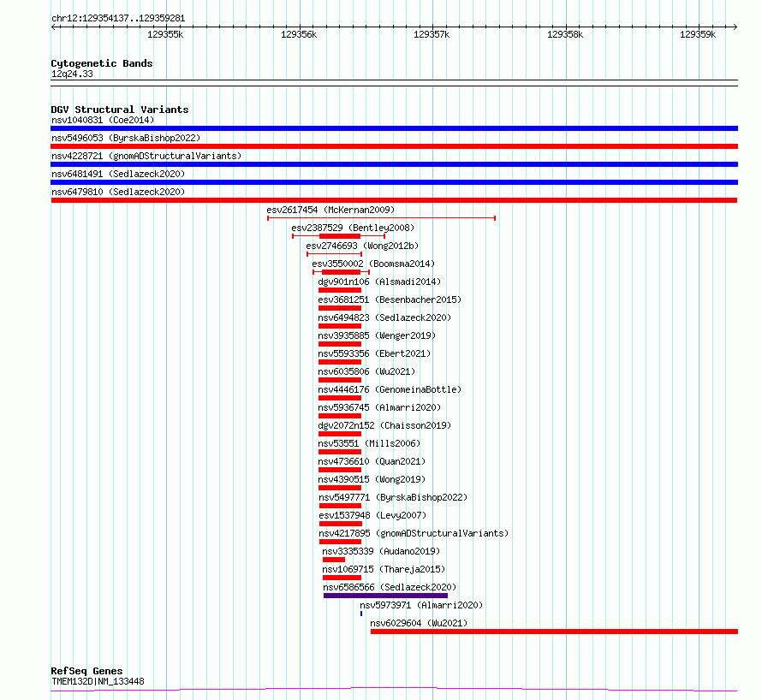Click the nsv6481491 (Sedlazeck2020) label
Screen dimensions: 762x700
coord(118,174)
